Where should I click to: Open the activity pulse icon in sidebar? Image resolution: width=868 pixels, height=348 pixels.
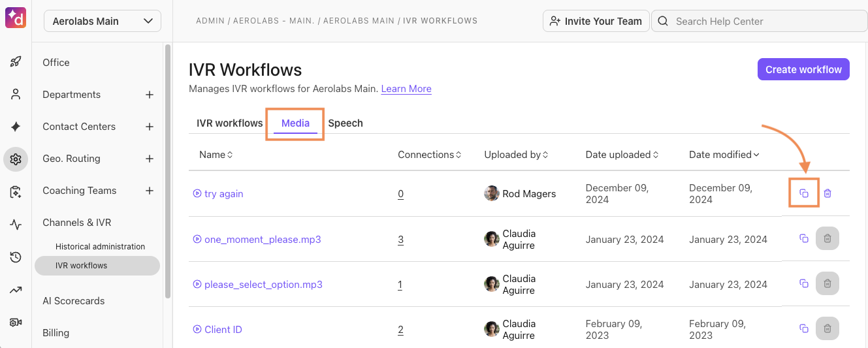point(16,225)
